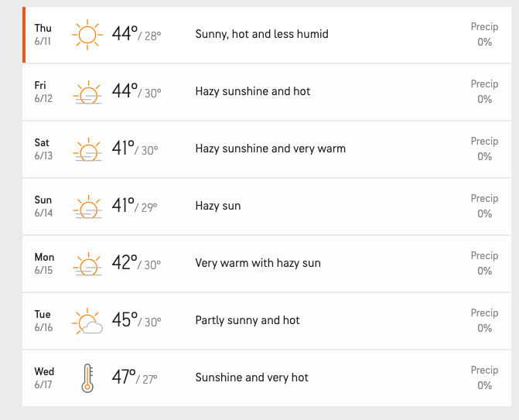Open the Wed 6/17 forecast date

pyautogui.click(x=44, y=378)
